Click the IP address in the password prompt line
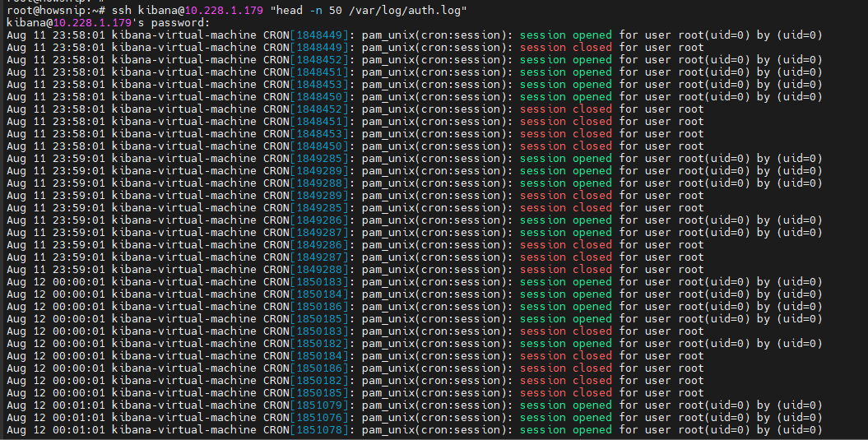The width and height of the screenshot is (868, 440). pyautogui.click(x=92, y=23)
